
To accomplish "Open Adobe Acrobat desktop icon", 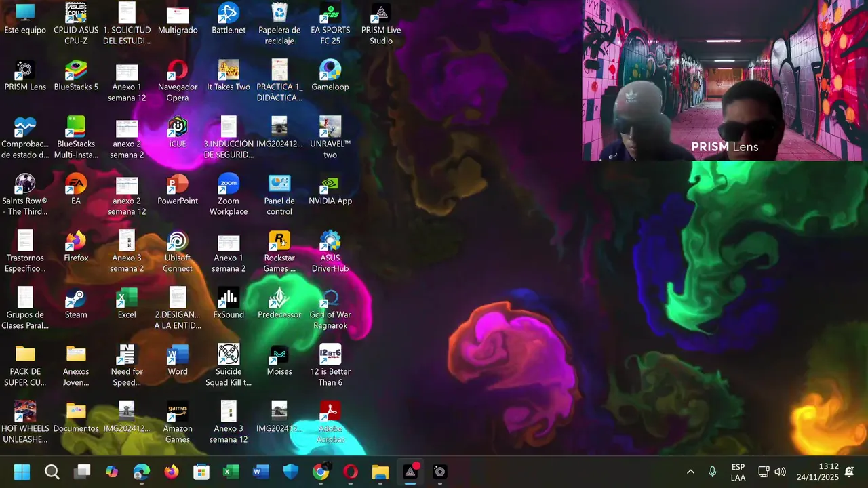I will pos(330,422).
